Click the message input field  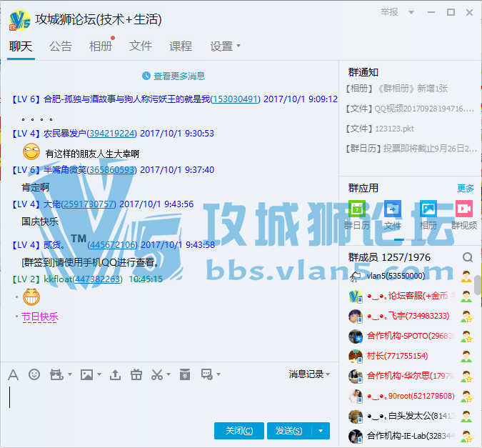[169, 400]
